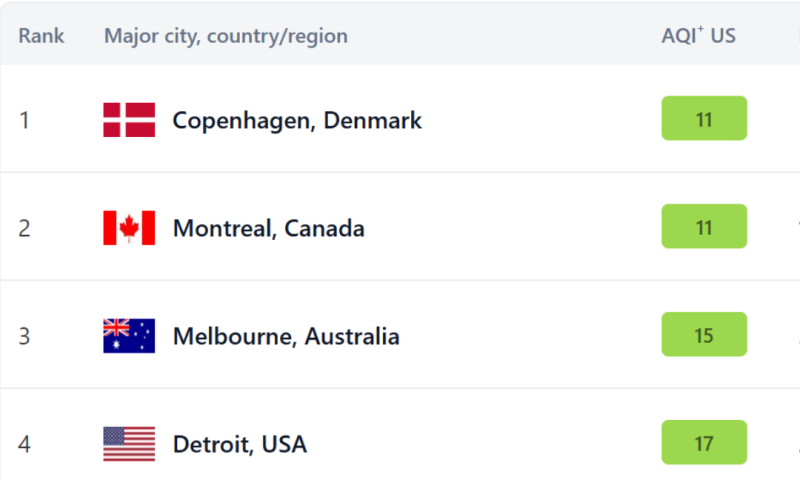Click the AQI plus superscript symbol
Viewport: 800px width, 480px height.
701,28
